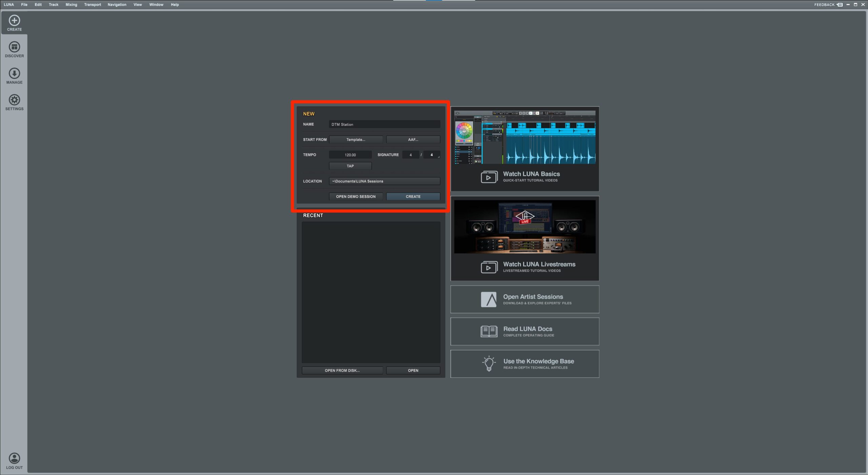Screen dimensions: 868x475
Task: Minimize the LUNA window
Action: click(x=848, y=5)
